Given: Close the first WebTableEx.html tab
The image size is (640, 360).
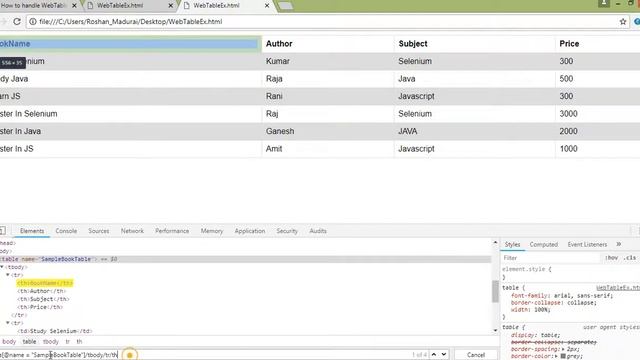Looking at the screenshot, I should tap(171, 6).
